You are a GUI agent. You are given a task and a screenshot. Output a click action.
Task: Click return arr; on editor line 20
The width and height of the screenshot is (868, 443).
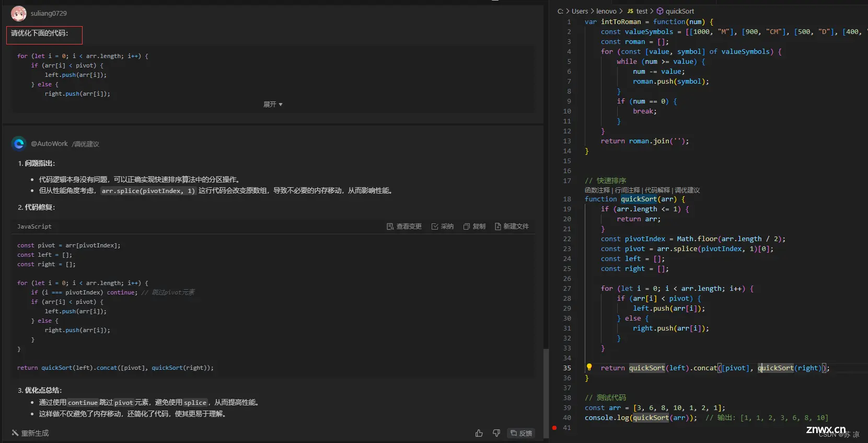point(639,219)
